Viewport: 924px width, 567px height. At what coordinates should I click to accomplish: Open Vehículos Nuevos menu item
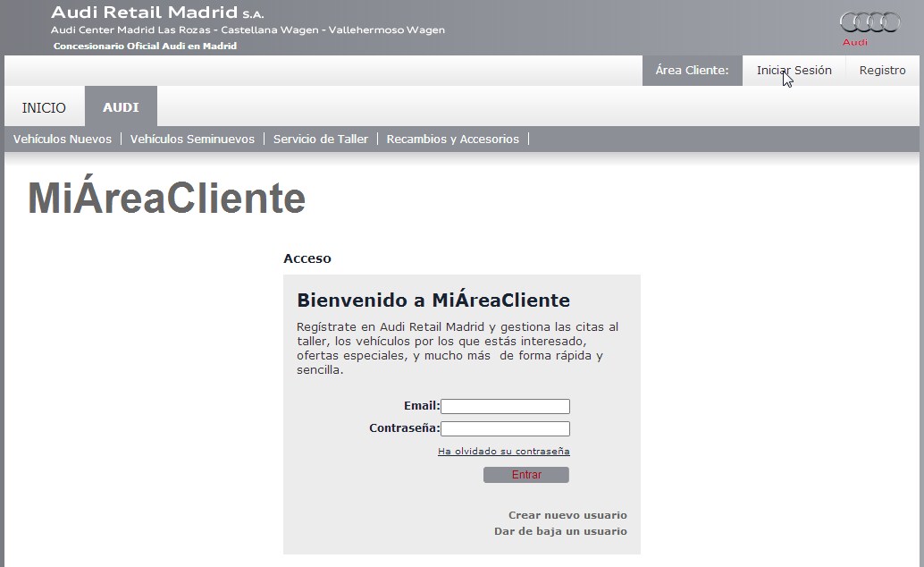(x=63, y=140)
